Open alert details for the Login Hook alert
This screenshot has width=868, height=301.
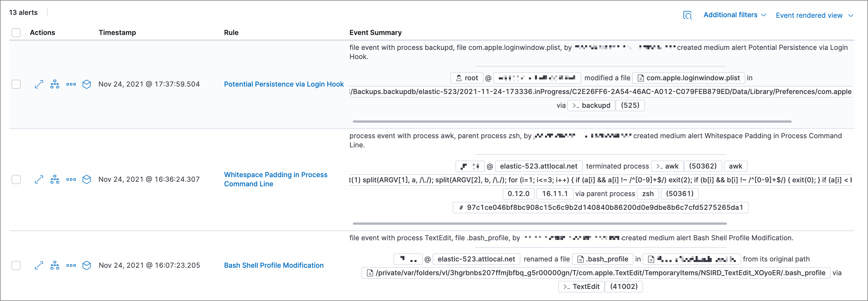[38, 85]
